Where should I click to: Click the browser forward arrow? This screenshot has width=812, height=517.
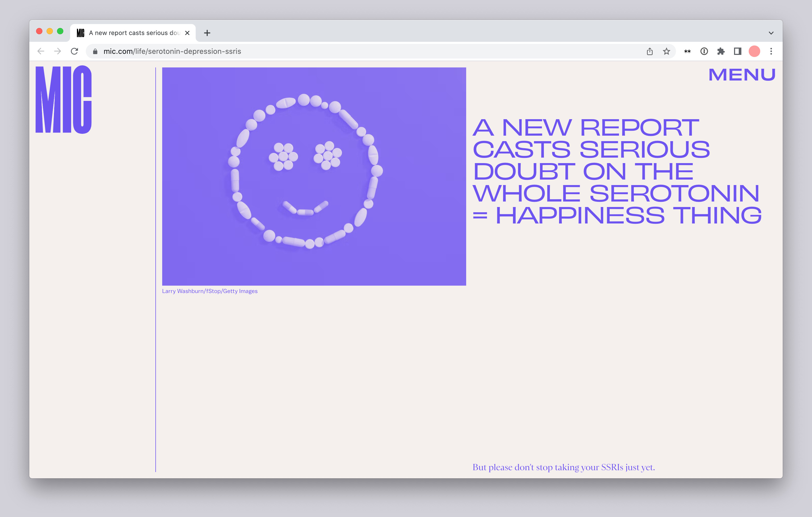[58, 51]
